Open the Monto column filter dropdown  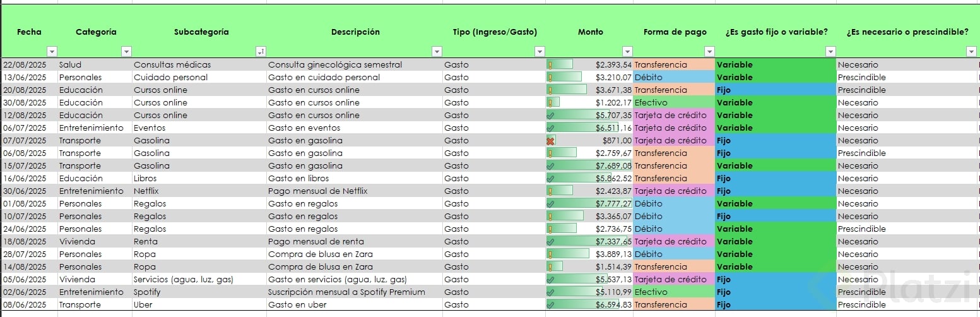tap(627, 52)
